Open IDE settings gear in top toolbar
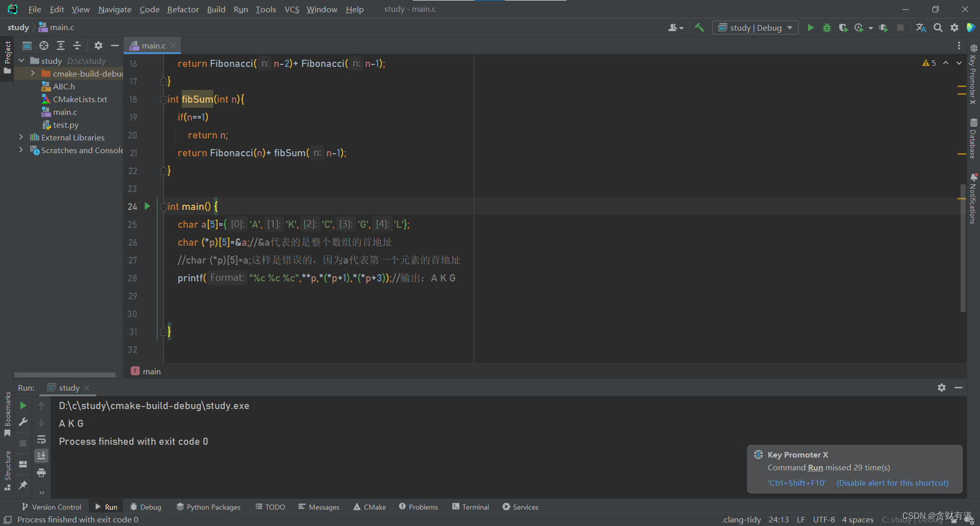 tap(954, 28)
